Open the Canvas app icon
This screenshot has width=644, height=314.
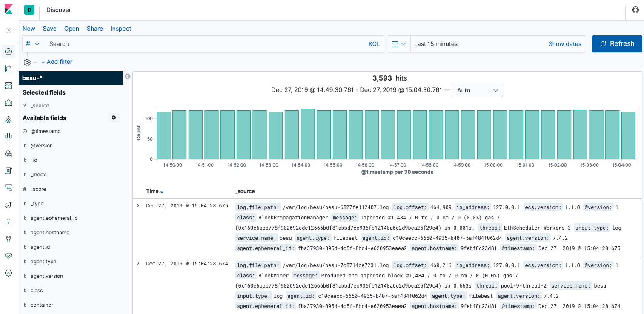click(x=9, y=103)
